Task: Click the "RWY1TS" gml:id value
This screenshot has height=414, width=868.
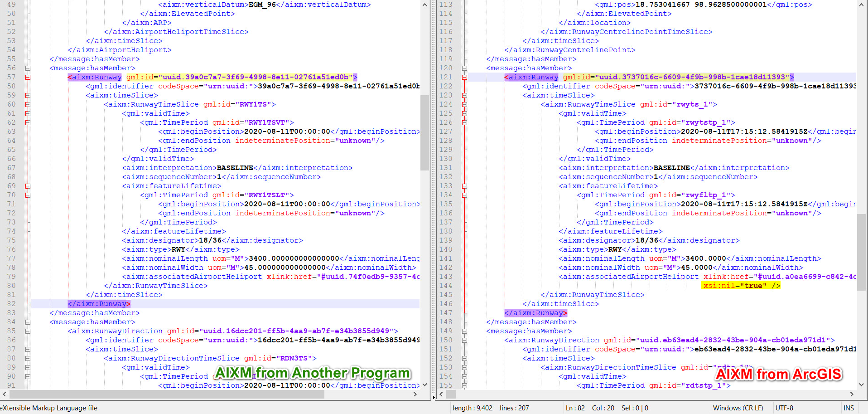Action: pos(256,104)
